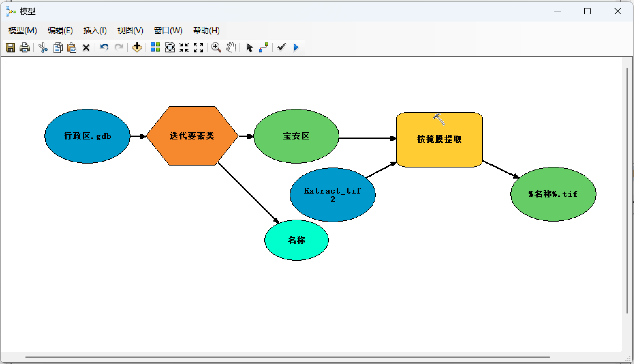Screen dimensions: 634x364
Task: Add data or tool to the model
Action: (137, 48)
